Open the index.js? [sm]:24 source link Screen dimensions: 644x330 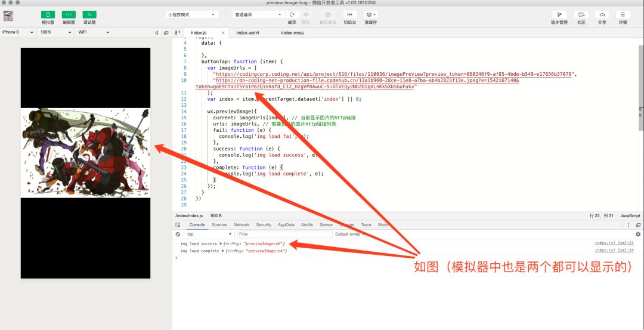[x=614, y=250]
